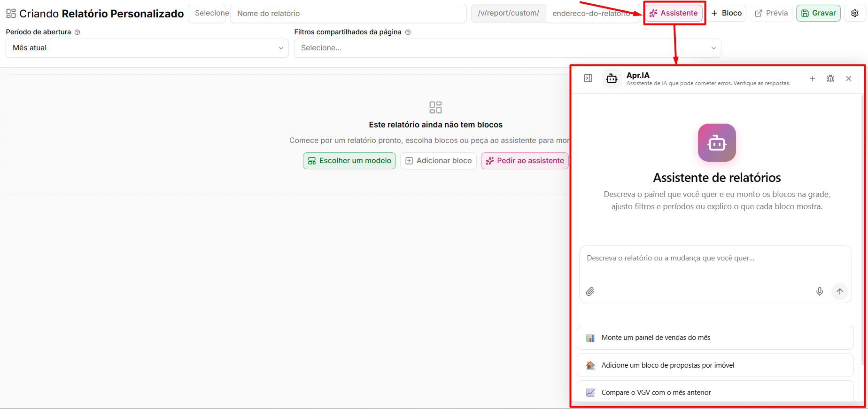This screenshot has width=868, height=409.
Task: Open the Prévia preview button
Action: pos(771,13)
